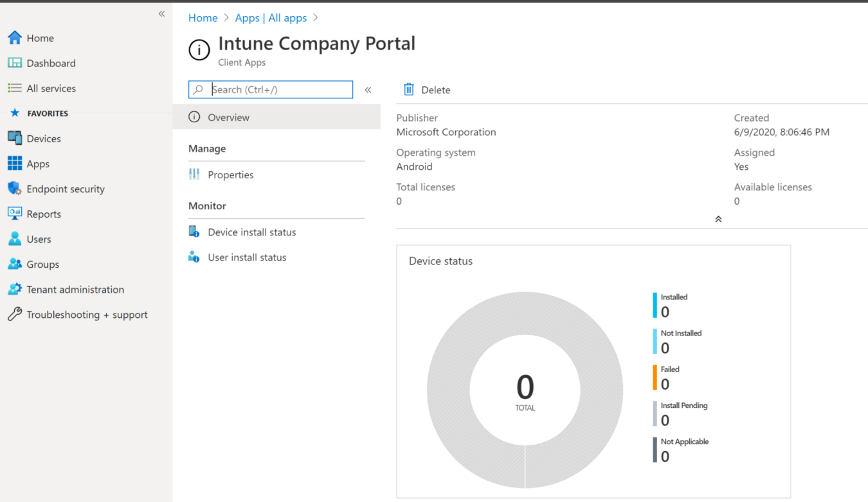Open the Reports monitor icon

15,214
